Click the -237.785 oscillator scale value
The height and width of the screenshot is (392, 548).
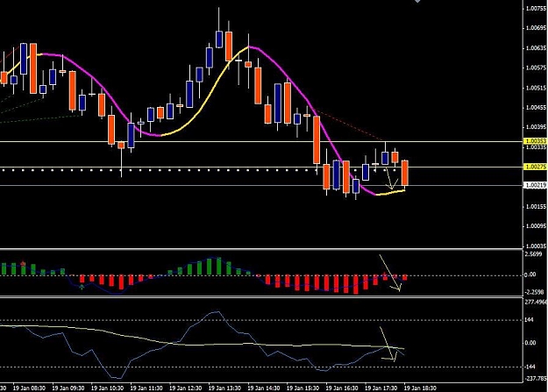[x=535, y=378]
